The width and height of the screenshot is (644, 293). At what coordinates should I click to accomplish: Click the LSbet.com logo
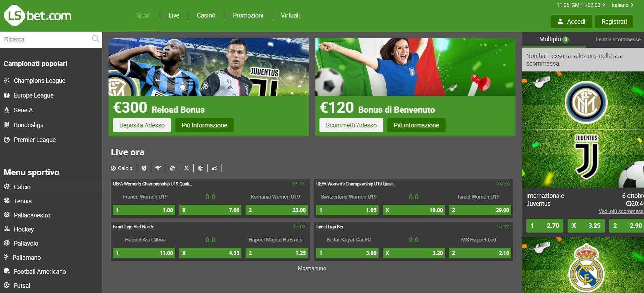tap(38, 15)
